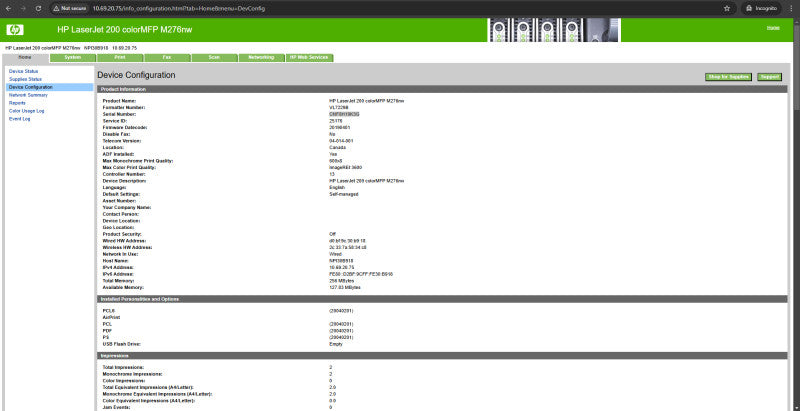
Task: Click the link at the banner's right end
Action: point(773,28)
